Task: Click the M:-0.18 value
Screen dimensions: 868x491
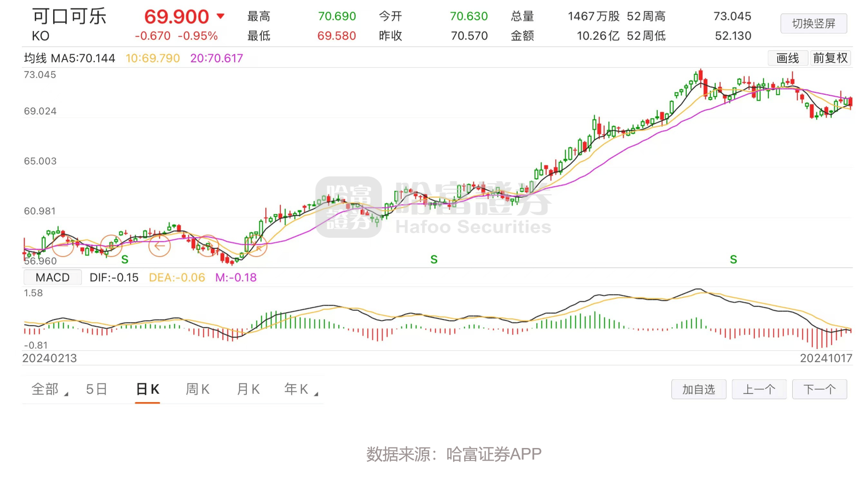Action: pyautogui.click(x=236, y=277)
